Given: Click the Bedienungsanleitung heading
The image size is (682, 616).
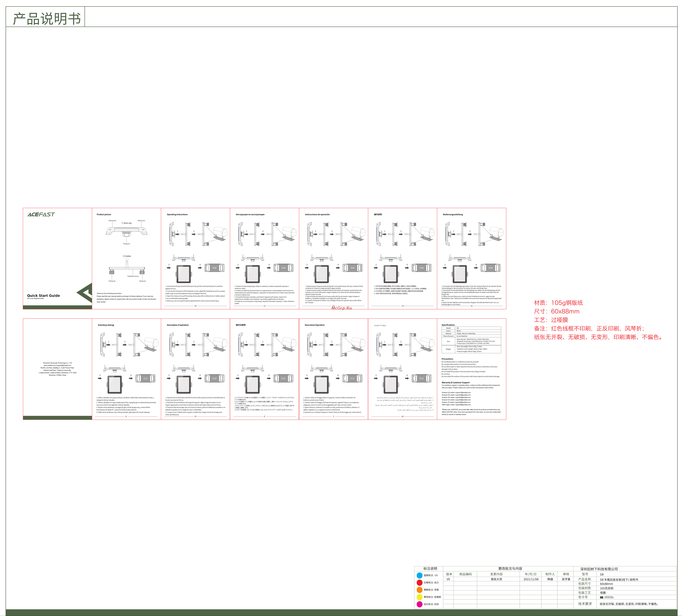Looking at the screenshot, I should 453,214.
